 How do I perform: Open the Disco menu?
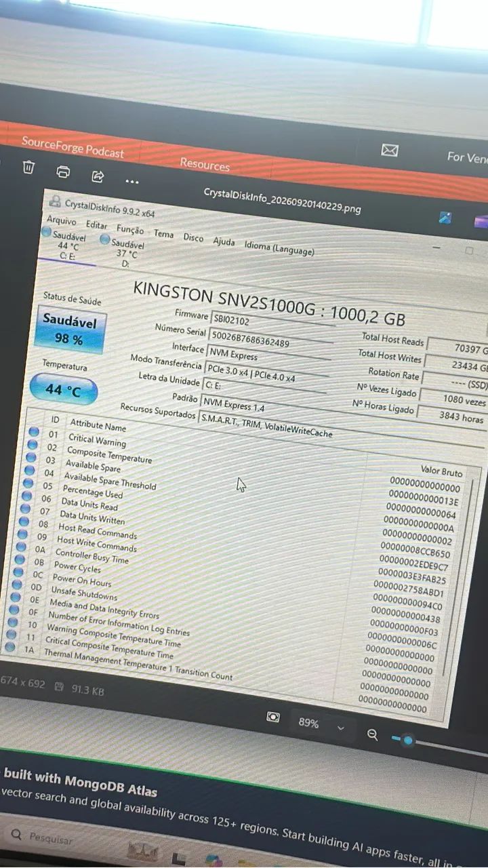coord(193,237)
